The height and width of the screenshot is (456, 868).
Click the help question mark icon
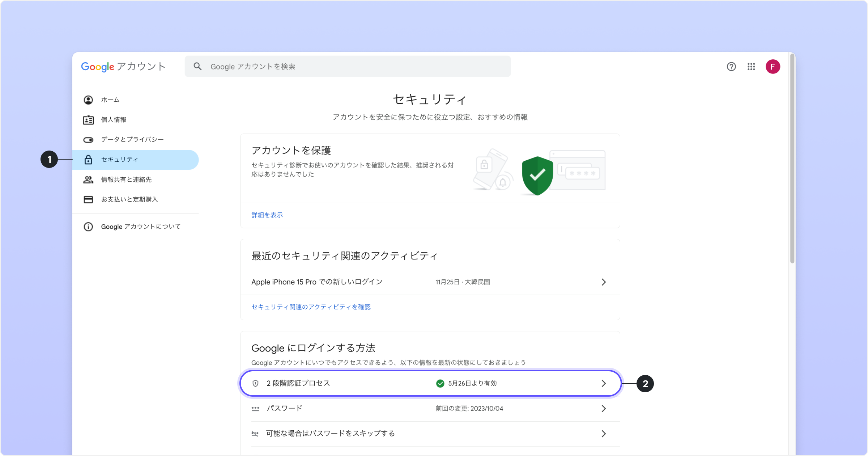[731, 67]
